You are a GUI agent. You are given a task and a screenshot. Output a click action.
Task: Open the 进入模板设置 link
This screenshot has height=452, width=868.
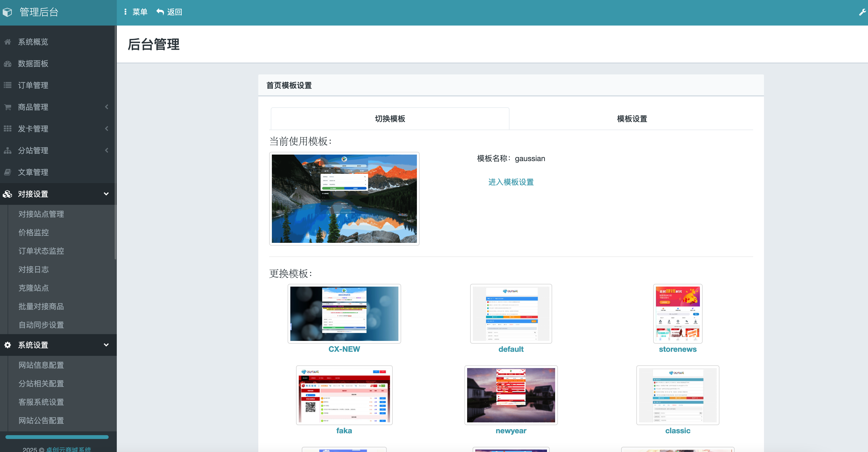511,182
